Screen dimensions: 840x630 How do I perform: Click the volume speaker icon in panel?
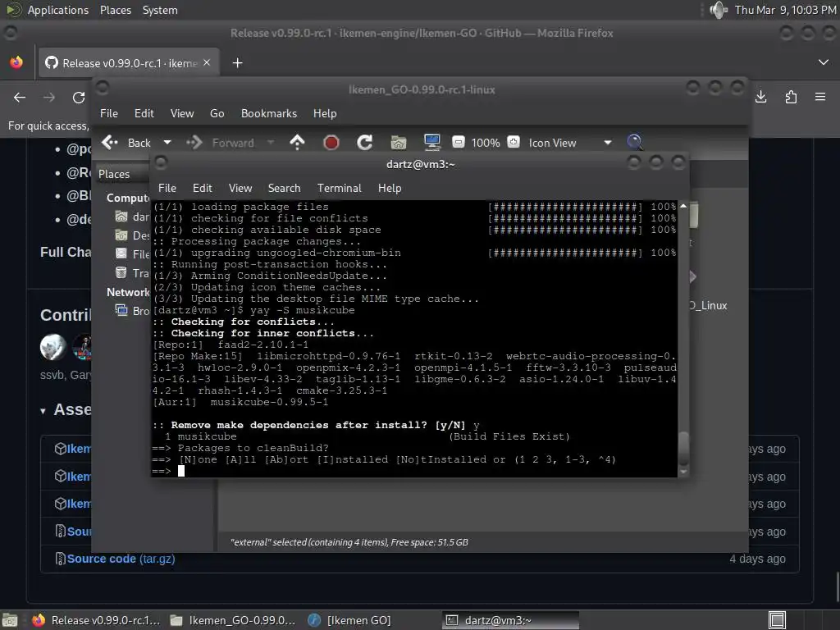point(718,10)
